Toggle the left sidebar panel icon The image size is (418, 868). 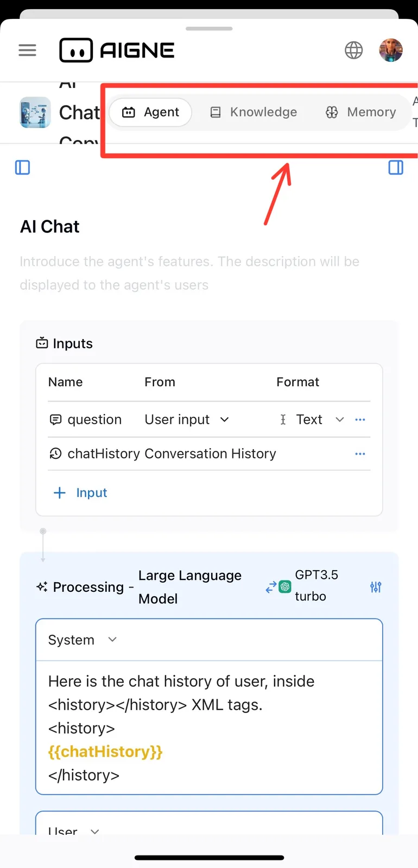pos(23,168)
